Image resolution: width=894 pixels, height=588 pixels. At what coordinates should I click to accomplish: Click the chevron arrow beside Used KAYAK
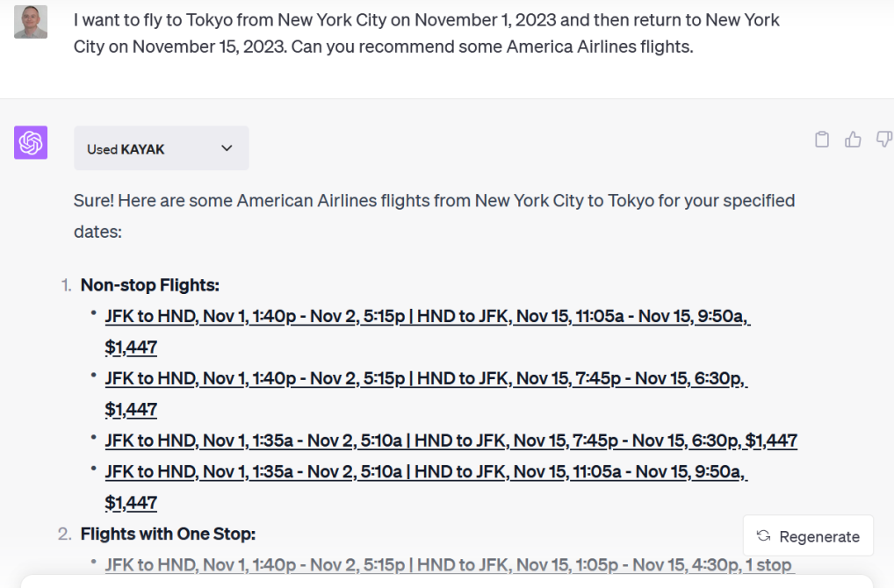coord(227,149)
